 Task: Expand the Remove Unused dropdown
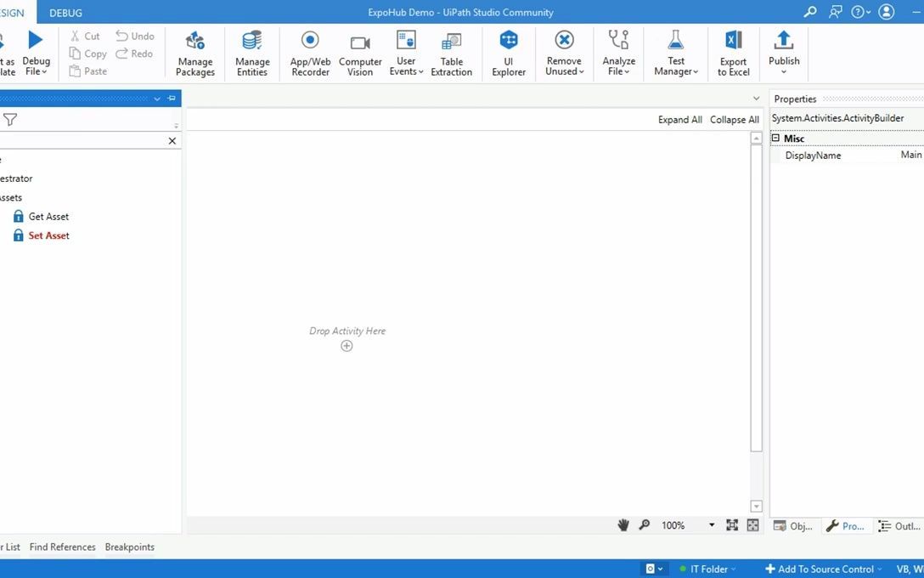tap(581, 72)
